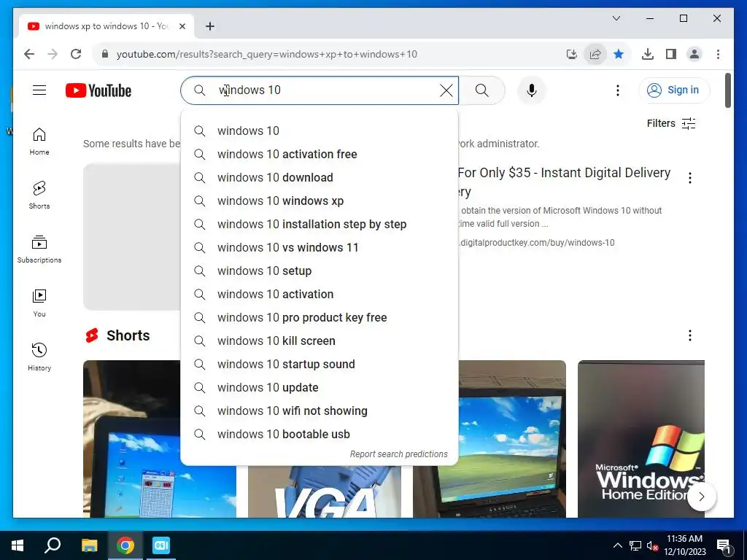This screenshot has width=747, height=560.
Task: Clear the search box with the X icon
Action: point(446,90)
